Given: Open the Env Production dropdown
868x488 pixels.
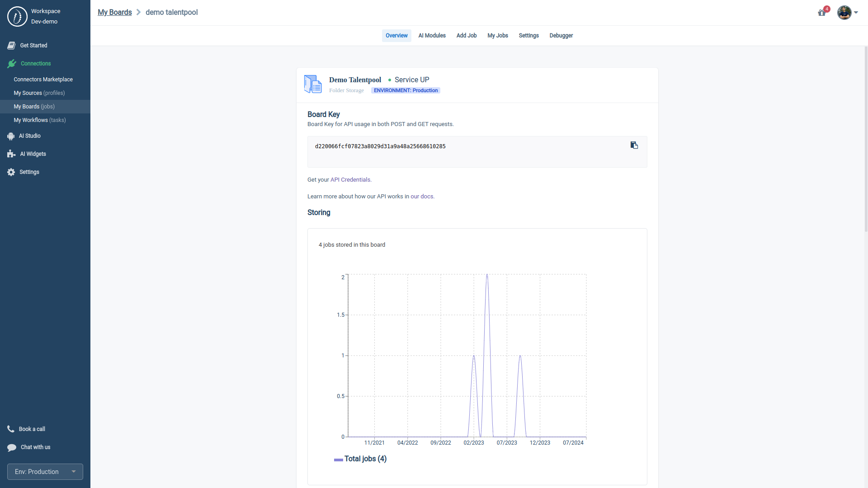Looking at the screenshot, I should [x=45, y=472].
